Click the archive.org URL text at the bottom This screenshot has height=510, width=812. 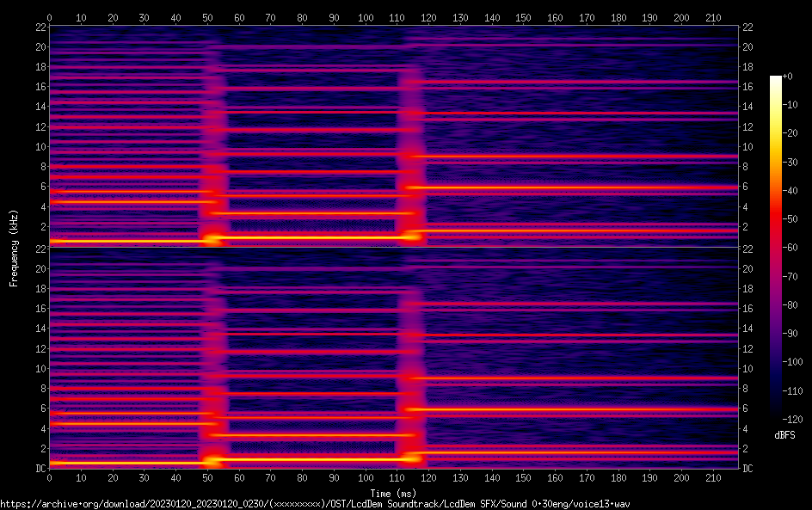(x=316, y=503)
